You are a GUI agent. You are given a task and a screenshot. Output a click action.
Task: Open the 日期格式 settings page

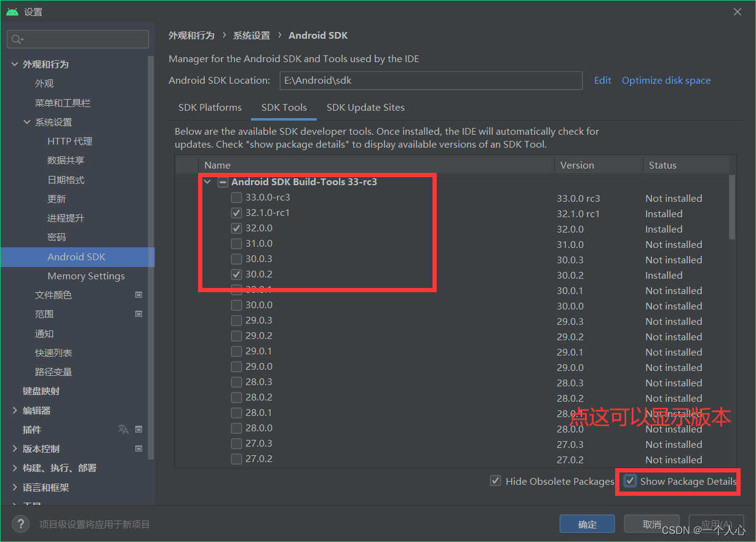point(66,180)
